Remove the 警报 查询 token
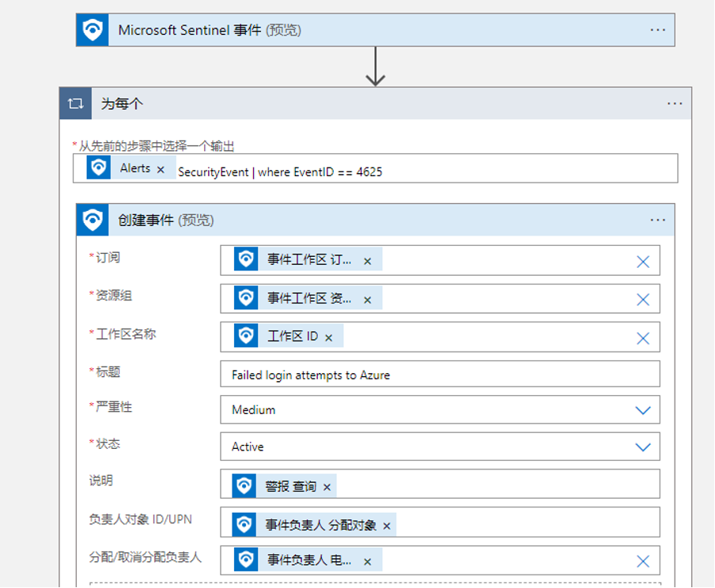Image resolution: width=715 pixels, height=588 pixels. (327, 488)
